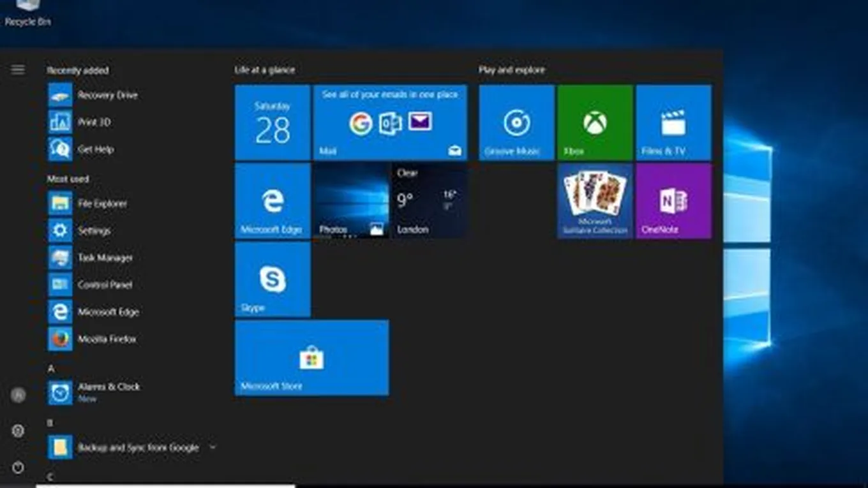Screen dimensions: 868x488
Task: Select Task Manager in the app list
Action: point(105,258)
